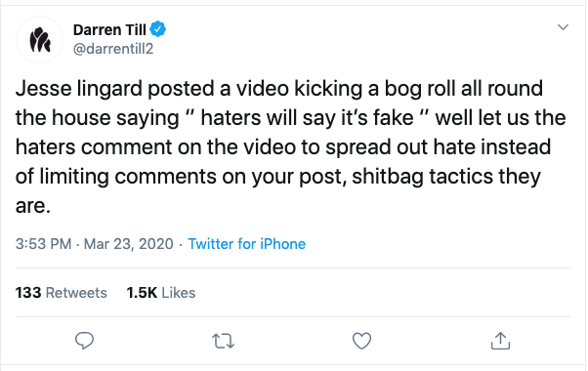Click the reply speech bubble icon
Viewport: 588px width, 371px height.
tap(84, 341)
